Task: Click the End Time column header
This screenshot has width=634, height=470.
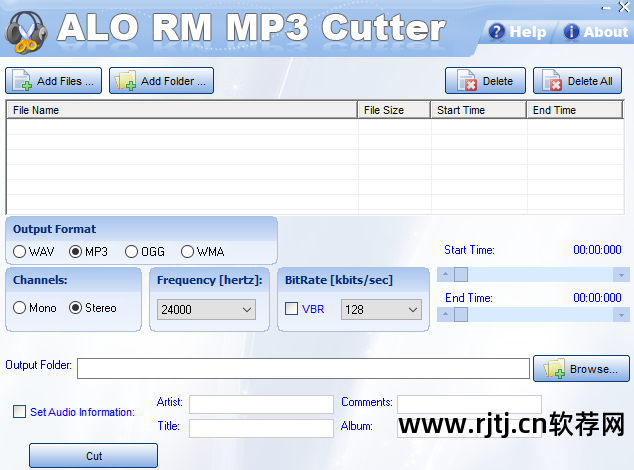Action: 575,110
